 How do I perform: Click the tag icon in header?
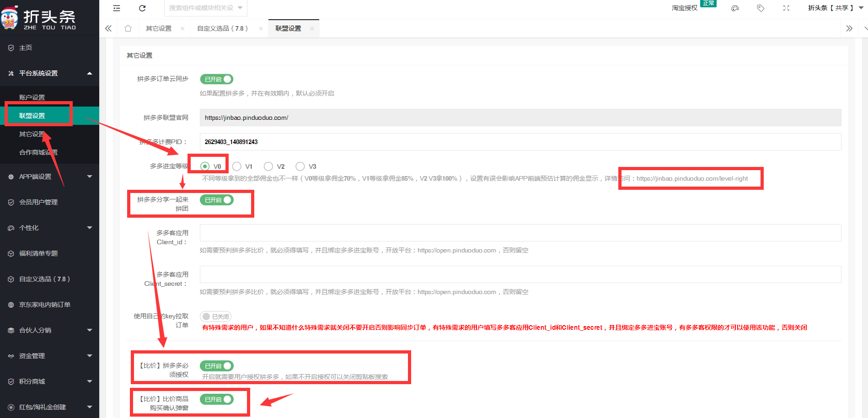[761, 8]
